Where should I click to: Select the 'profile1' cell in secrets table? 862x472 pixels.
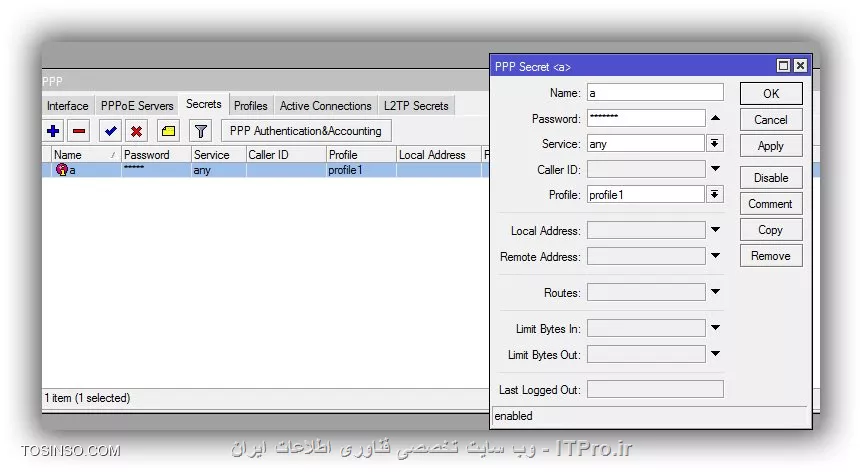(361, 170)
